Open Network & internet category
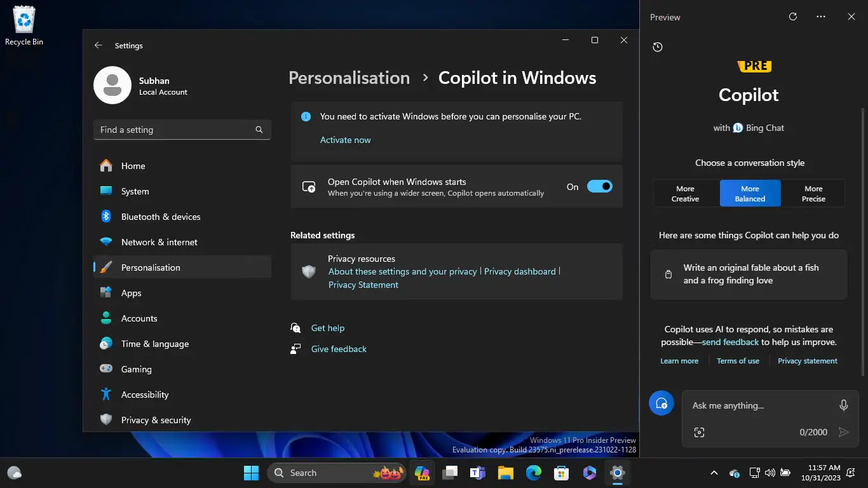This screenshot has width=868, height=488. [182, 242]
